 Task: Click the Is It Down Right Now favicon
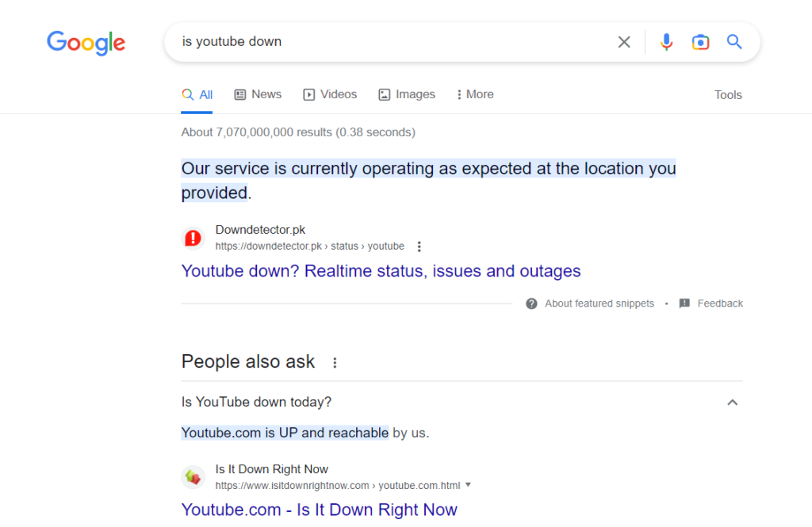coord(193,476)
